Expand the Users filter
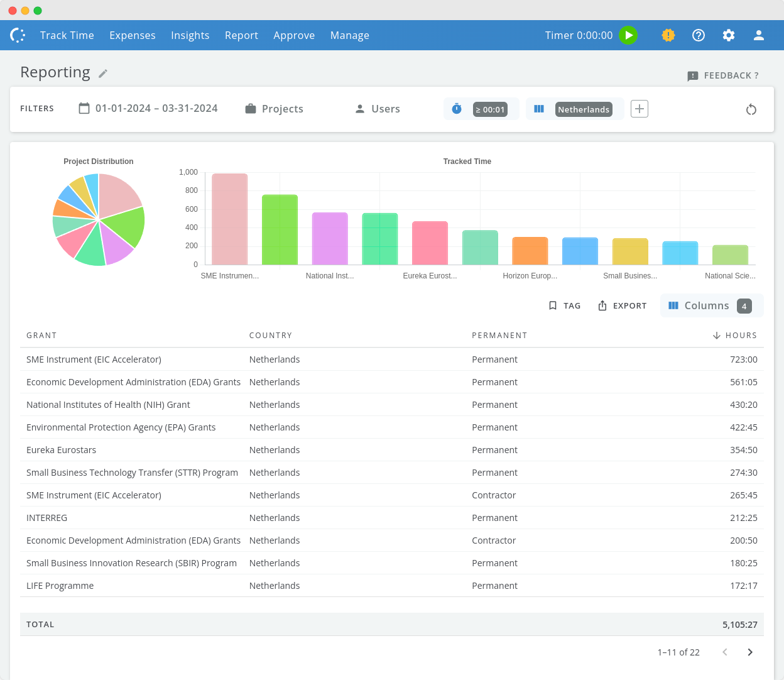This screenshot has width=784, height=680. 378,109
